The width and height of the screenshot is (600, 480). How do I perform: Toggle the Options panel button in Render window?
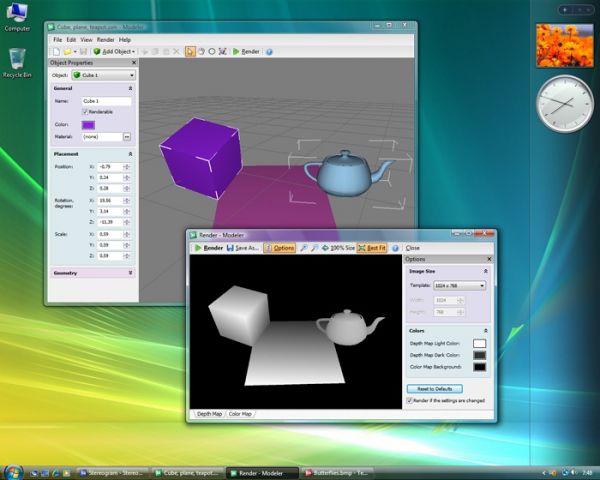pyautogui.click(x=280, y=247)
